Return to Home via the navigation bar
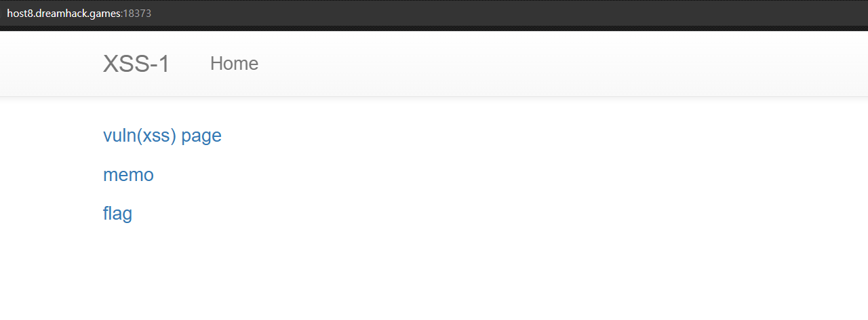This screenshot has width=868, height=320. coord(234,64)
